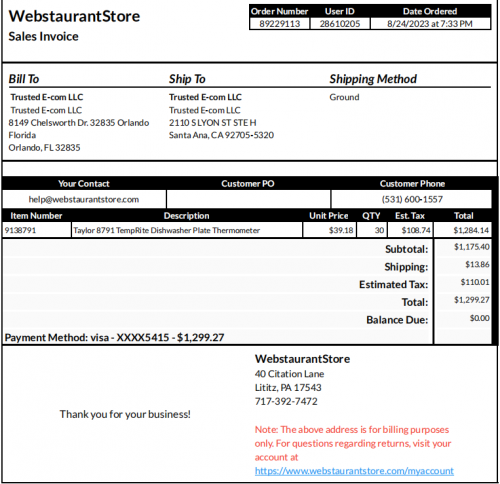Select the Customer Phone column header

412,184
